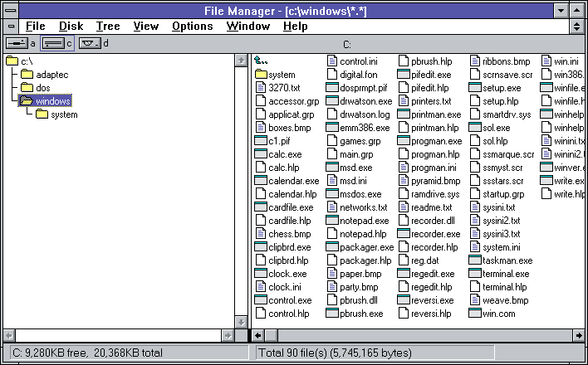Select clock.exe program icon
Image resolution: width=588 pixels, height=365 pixels.
(261, 273)
